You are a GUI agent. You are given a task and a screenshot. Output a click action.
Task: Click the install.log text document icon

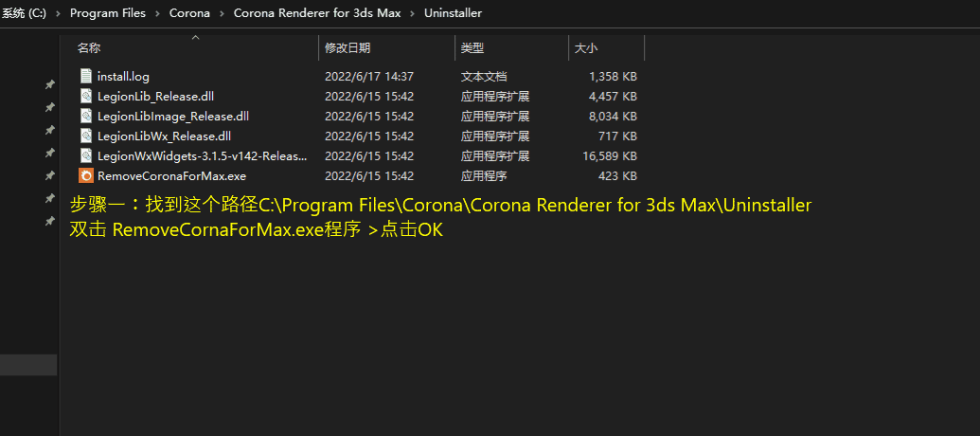pos(85,77)
